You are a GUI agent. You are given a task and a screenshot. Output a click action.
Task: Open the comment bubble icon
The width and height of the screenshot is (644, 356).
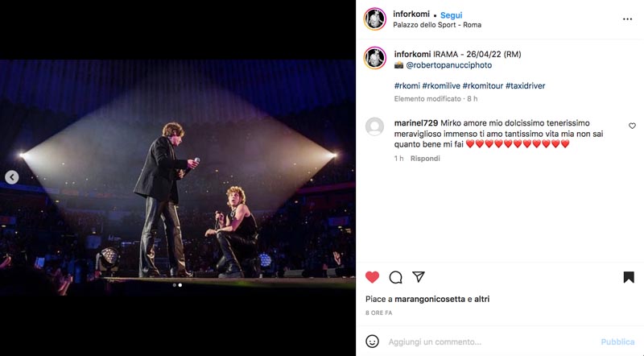click(x=395, y=278)
